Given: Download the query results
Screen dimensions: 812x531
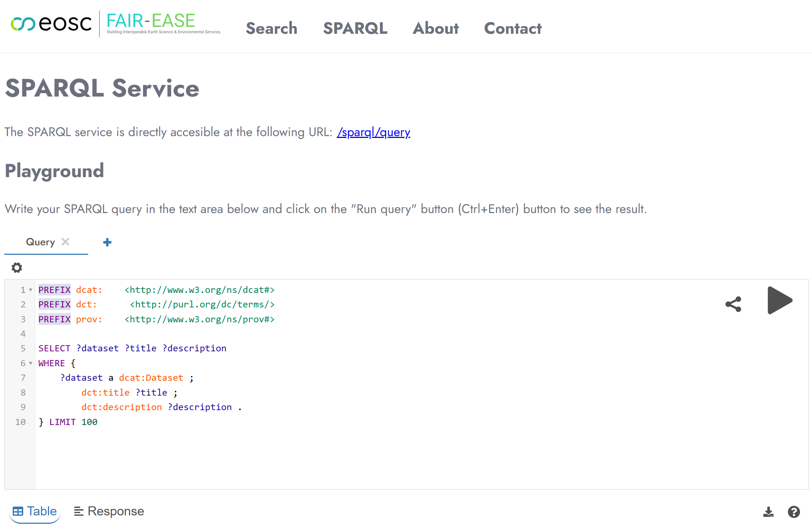Looking at the screenshot, I should [x=768, y=511].
